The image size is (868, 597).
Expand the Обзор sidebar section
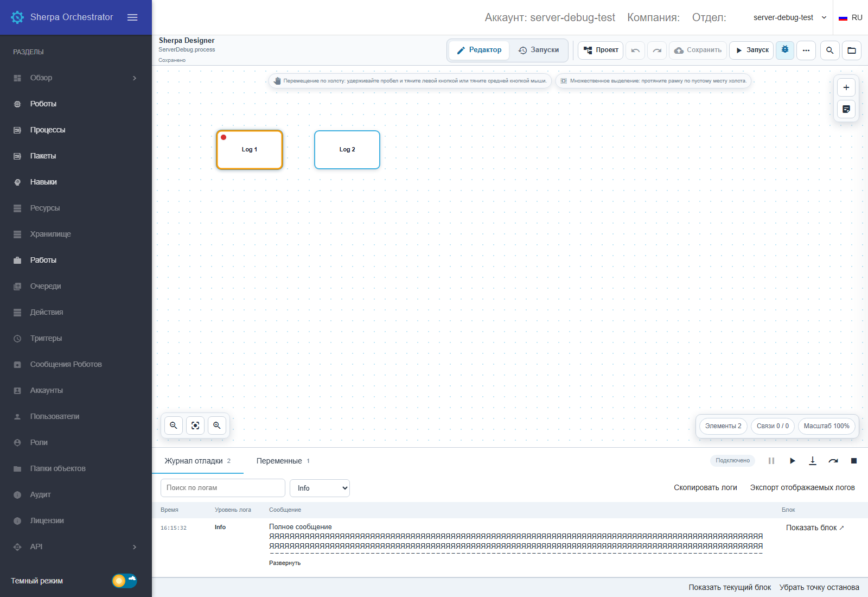click(x=76, y=78)
